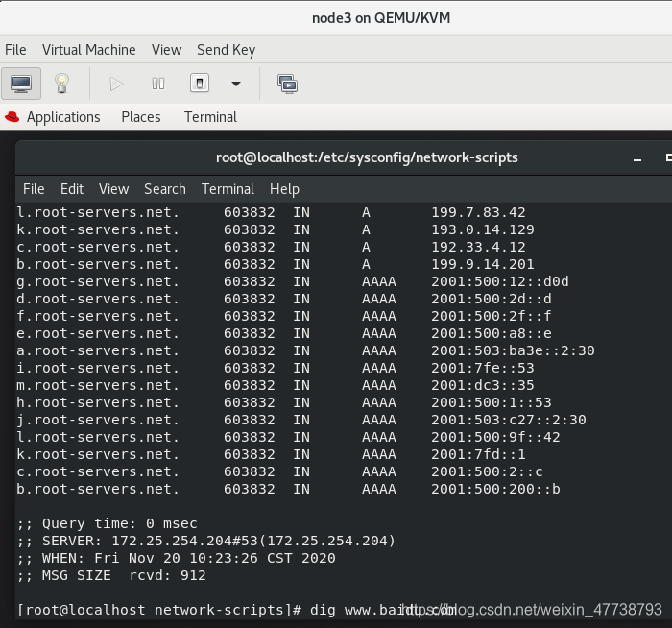Pause the virtual machine
The image size is (672, 628).
[158, 84]
